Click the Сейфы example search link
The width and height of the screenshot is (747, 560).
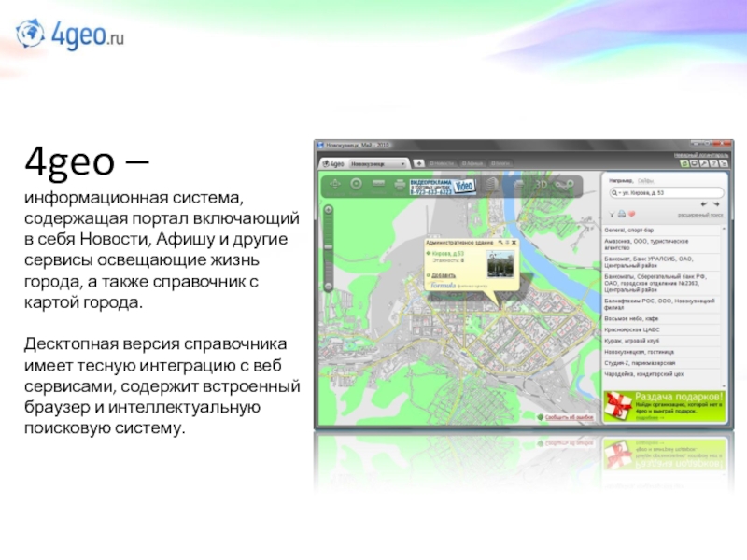(645, 180)
